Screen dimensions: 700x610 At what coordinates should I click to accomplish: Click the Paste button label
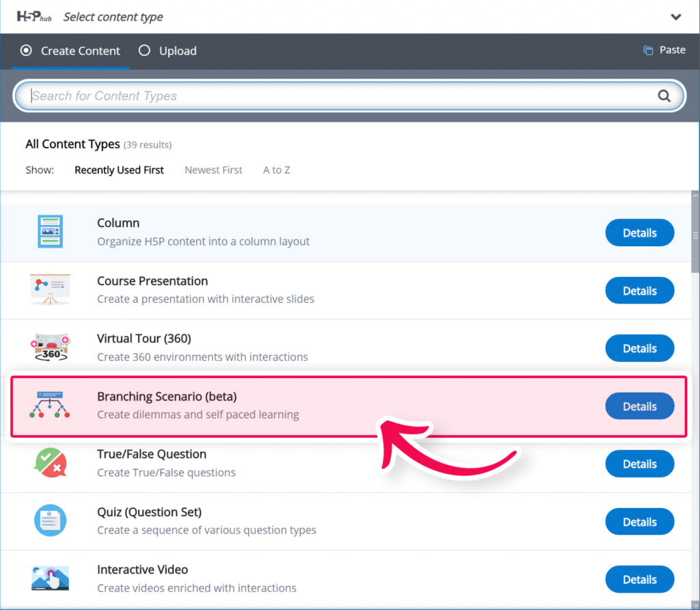[673, 50]
